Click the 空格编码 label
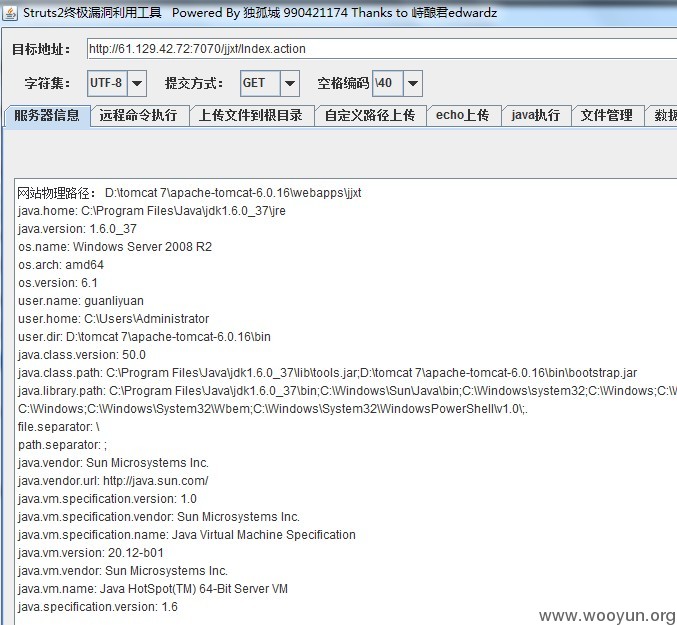The height and width of the screenshot is (625, 677). (x=343, y=83)
